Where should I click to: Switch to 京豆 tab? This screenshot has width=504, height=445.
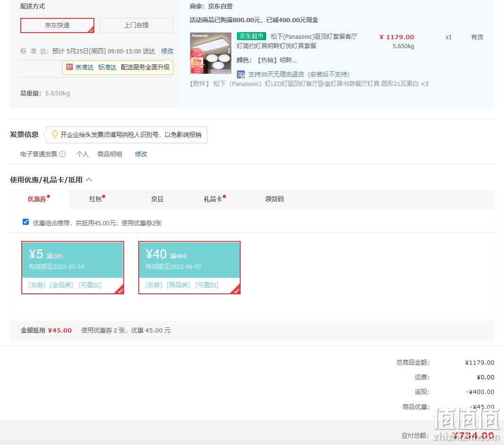click(x=157, y=199)
